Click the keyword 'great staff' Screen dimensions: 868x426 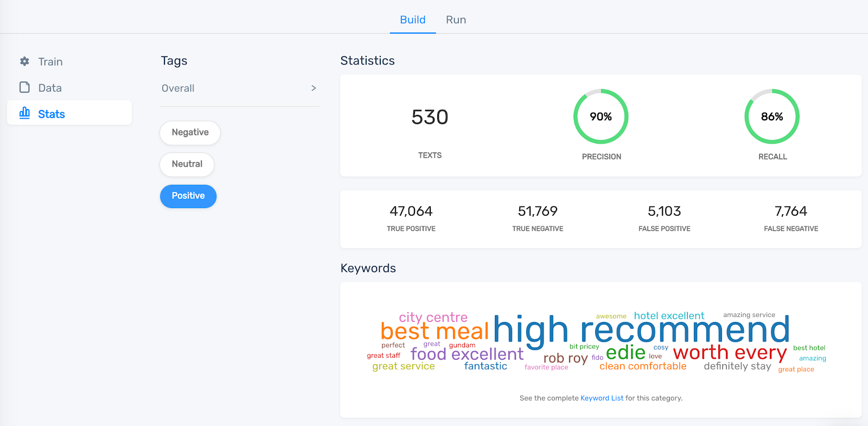pyautogui.click(x=384, y=356)
